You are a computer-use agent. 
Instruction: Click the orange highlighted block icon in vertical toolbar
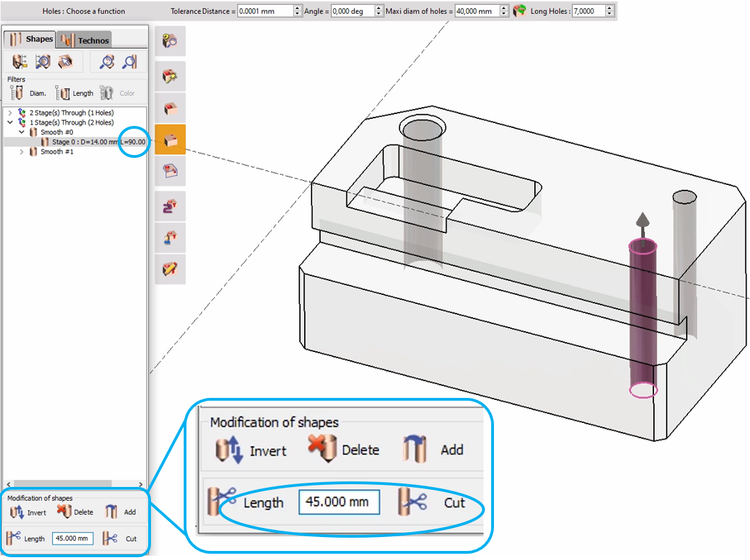click(x=170, y=140)
